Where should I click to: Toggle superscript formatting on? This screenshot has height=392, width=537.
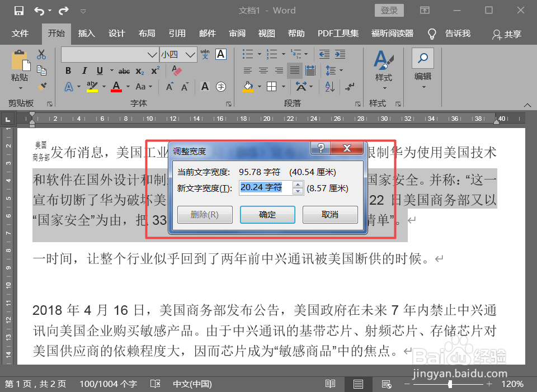(x=155, y=71)
